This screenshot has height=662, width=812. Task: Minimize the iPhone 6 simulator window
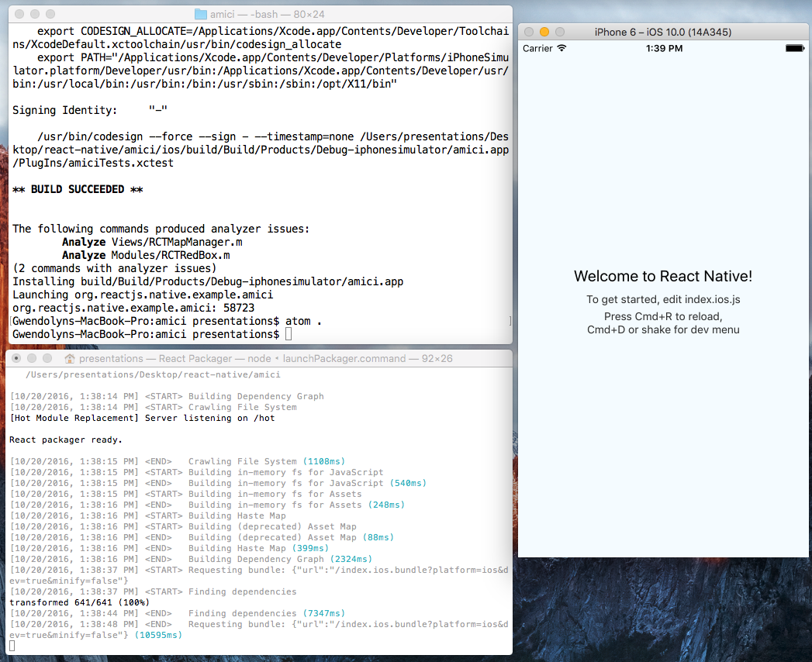click(544, 32)
